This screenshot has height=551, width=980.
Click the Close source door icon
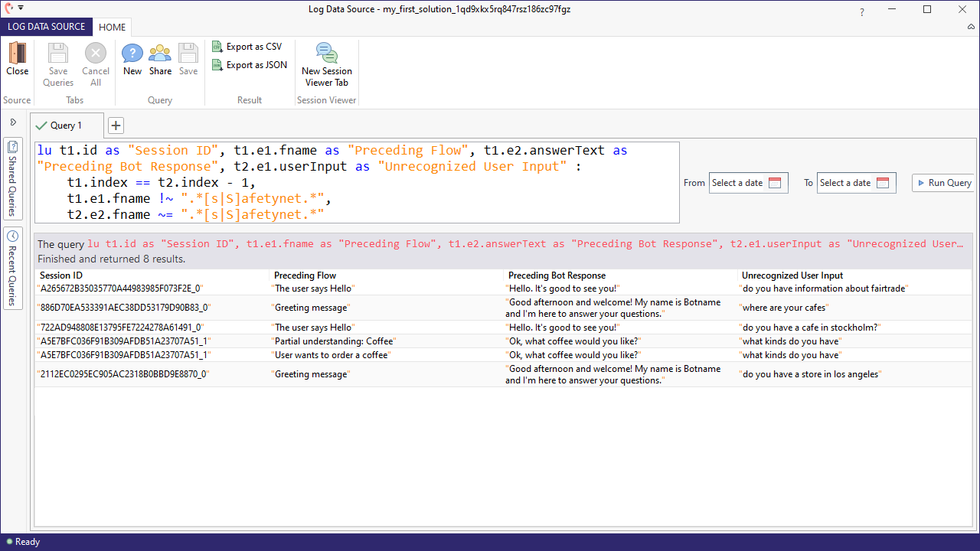coord(17,54)
